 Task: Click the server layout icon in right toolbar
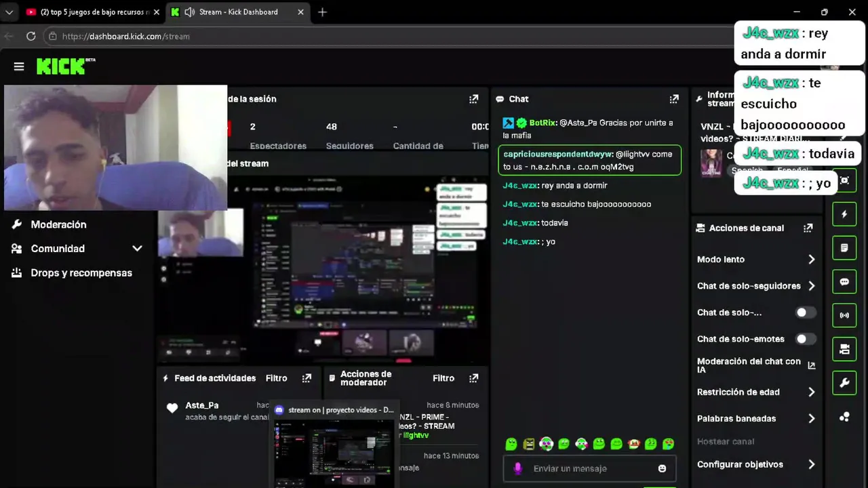pos(844,349)
